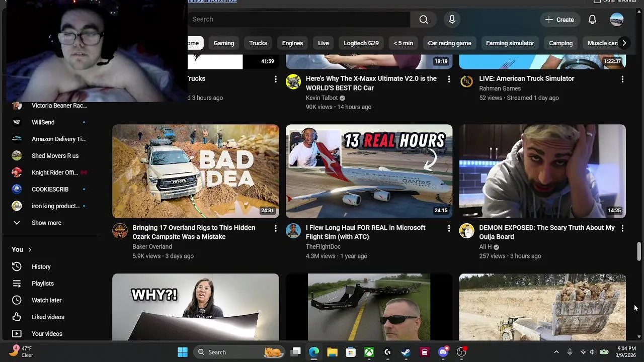The width and height of the screenshot is (644, 362).
Task: Open notifications bell
Action: (x=592, y=20)
